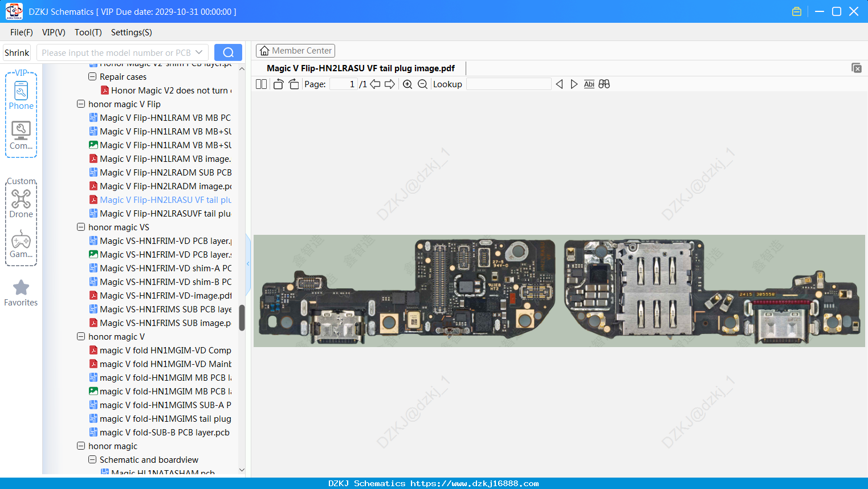Open Magic VS-HN1FRIMS SUB image file
868x489 pixels.
(x=160, y=323)
